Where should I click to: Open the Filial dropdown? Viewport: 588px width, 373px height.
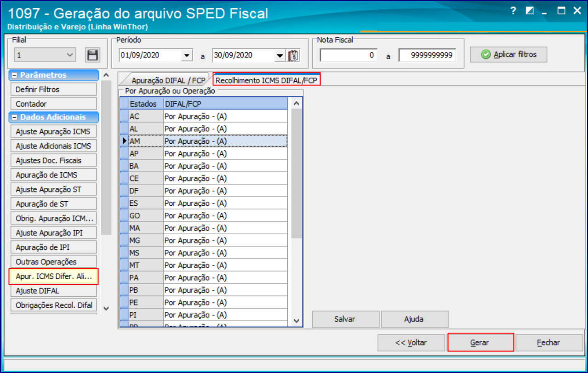(45, 55)
